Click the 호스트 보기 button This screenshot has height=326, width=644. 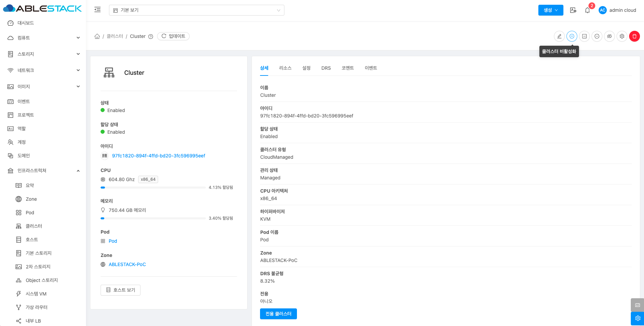click(121, 290)
